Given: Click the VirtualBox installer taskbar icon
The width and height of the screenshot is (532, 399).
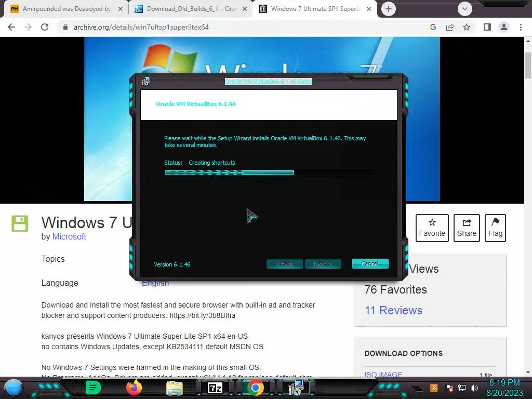Looking at the screenshot, I should click(x=296, y=388).
